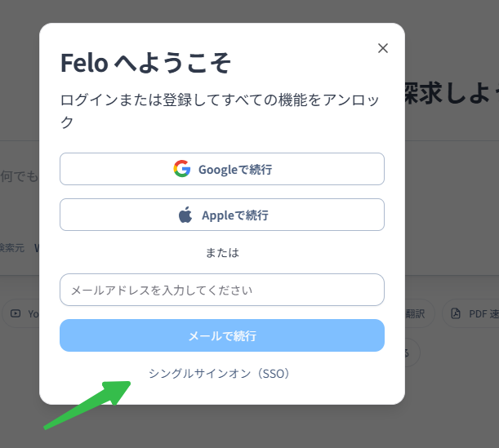
Task: Click the Felo へようこそ heading
Action: point(145,63)
